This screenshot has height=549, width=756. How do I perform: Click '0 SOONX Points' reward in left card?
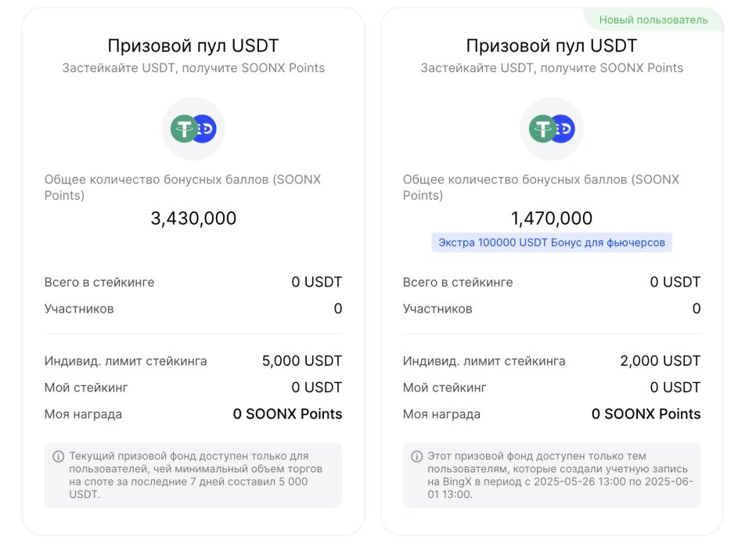pyautogui.click(x=287, y=414)
